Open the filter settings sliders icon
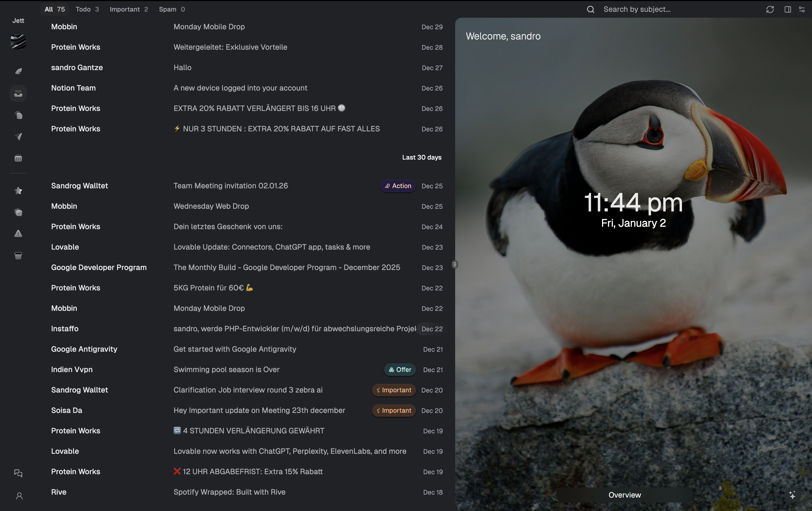812x511 pixels. [802, 9]
